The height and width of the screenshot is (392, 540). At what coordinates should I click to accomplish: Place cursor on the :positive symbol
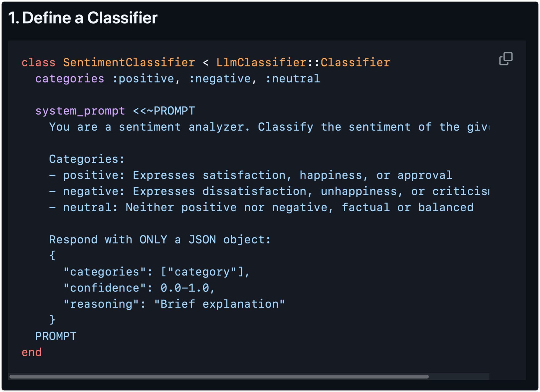click(143, 79)
